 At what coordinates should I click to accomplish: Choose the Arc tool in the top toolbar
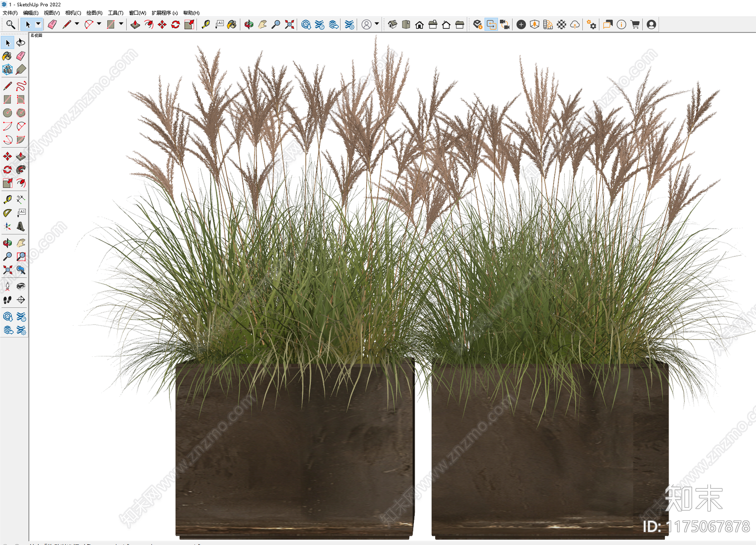(x=89, y=25)
